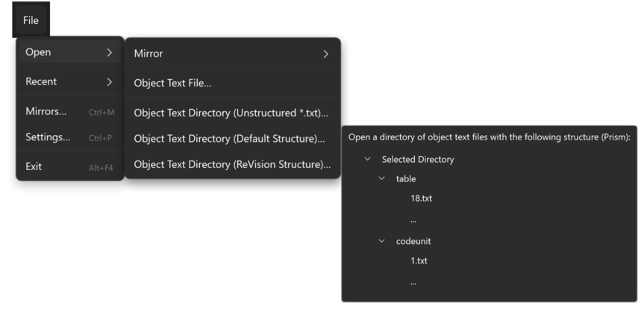Open the File menu

(x=31, y=20)
